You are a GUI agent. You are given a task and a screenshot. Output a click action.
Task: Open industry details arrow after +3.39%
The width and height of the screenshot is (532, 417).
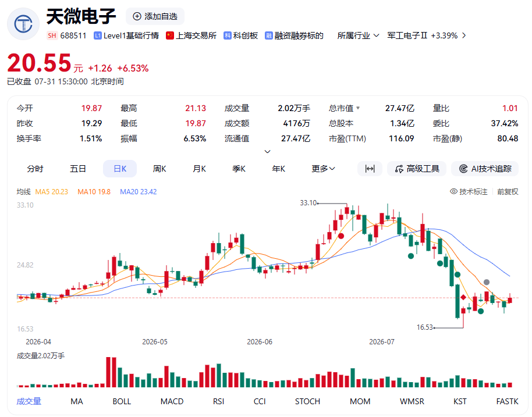pyautogui.click(x=464, y=35)
